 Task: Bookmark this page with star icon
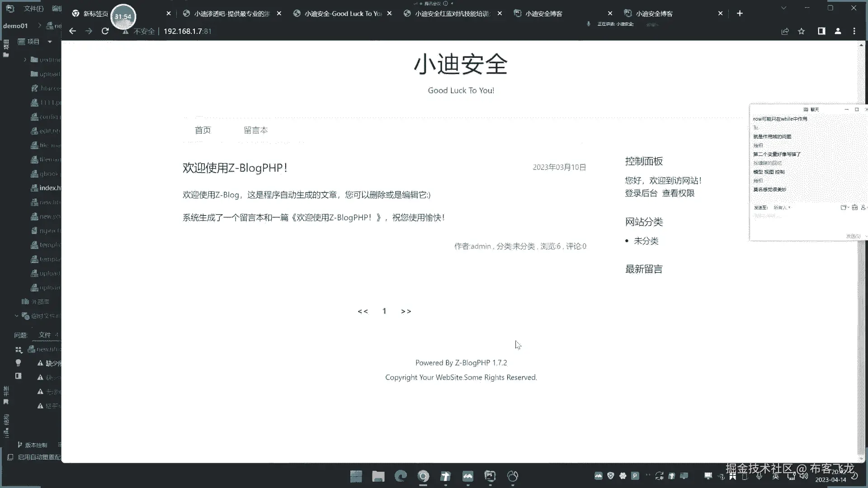pos(802,31)
